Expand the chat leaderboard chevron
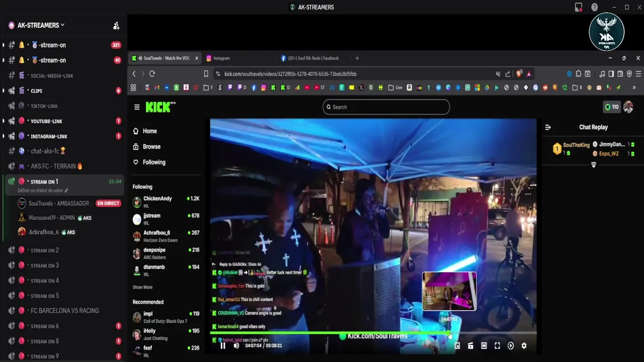Image resolution: width=644 pixels, height=362 pixels. tap(593, 165)
